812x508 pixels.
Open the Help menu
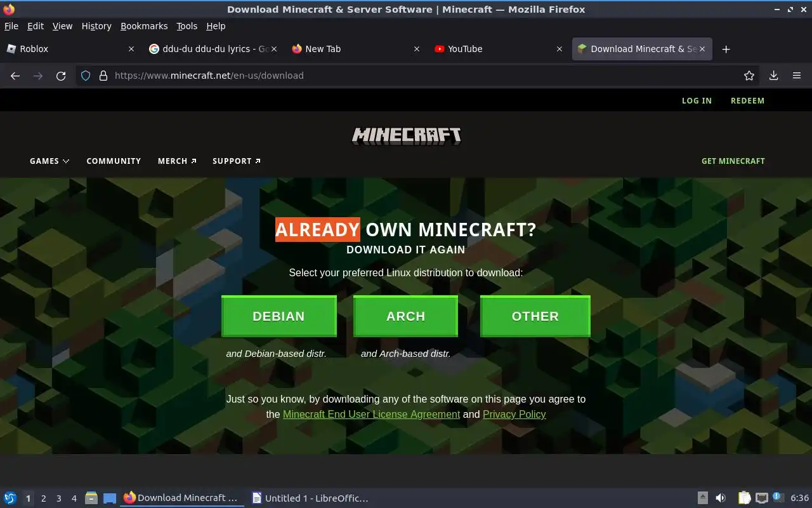click(x=216, y=26)
